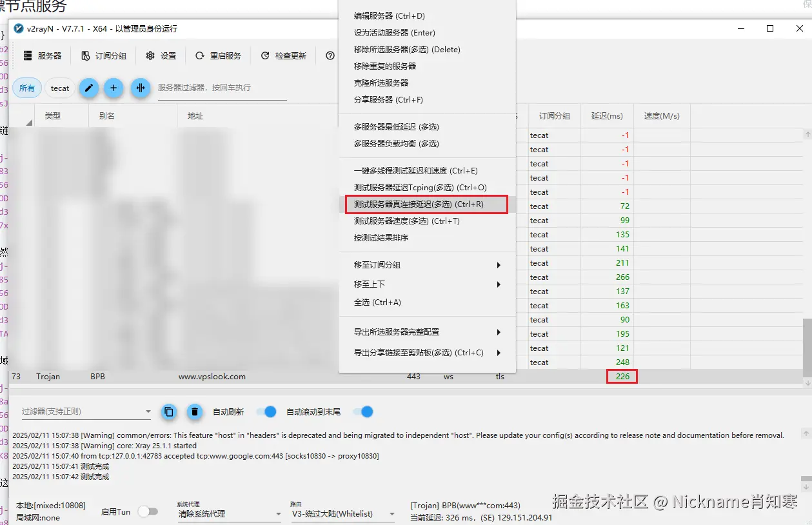
Task: Choose 分享服务器 (Ctrl+F) menu entry
Action: point(427,100)
